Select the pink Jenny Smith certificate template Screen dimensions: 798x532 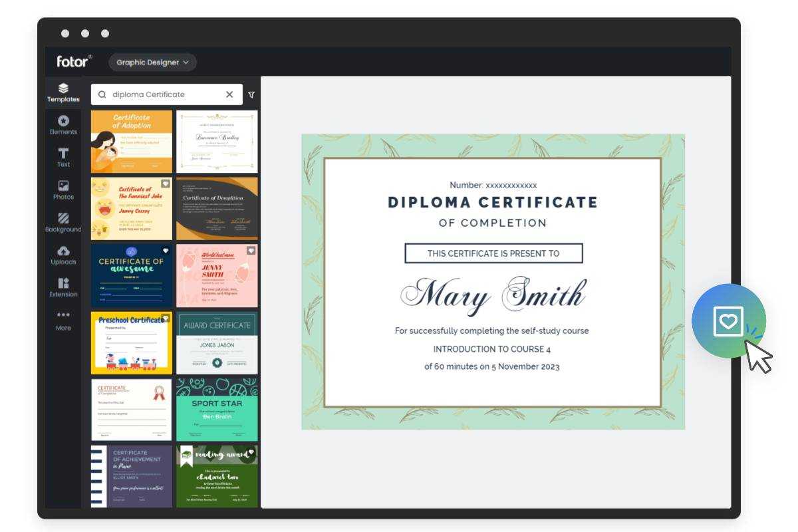click(x=217, y=275)
